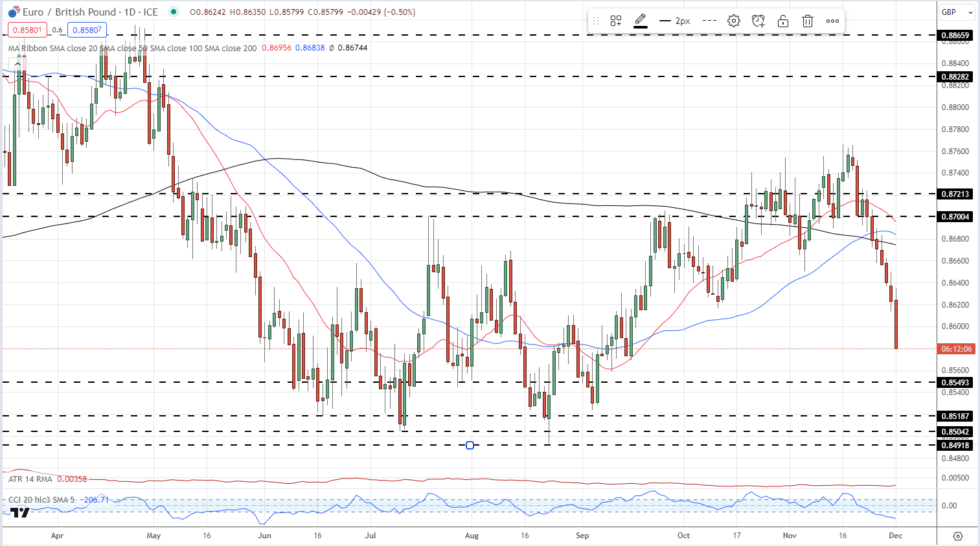The width and height of the screenshot is (980, 546).
Task: Click the EUR/GBP flag symbol icon
Action: pyautogui.click(x=14, y=12)
